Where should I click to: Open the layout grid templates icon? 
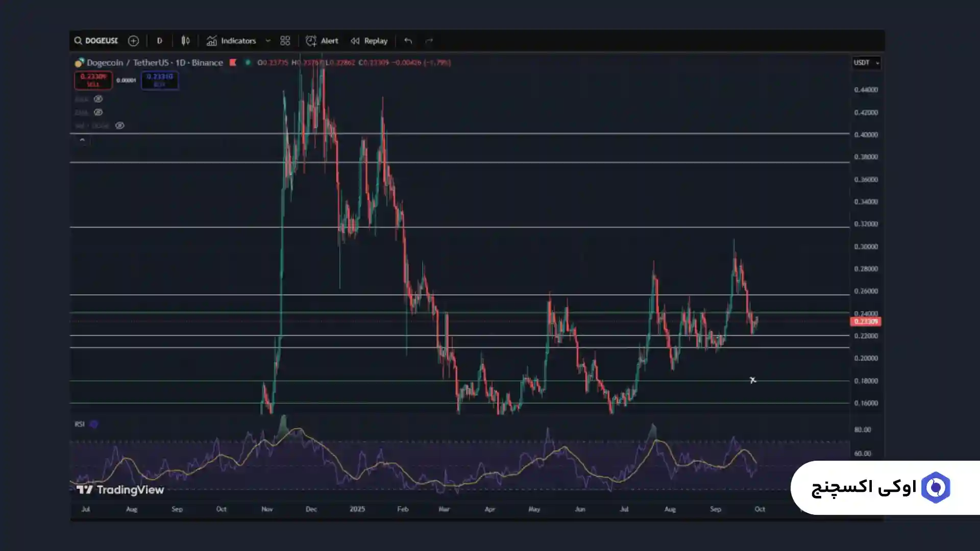click(x=285, y=41)
